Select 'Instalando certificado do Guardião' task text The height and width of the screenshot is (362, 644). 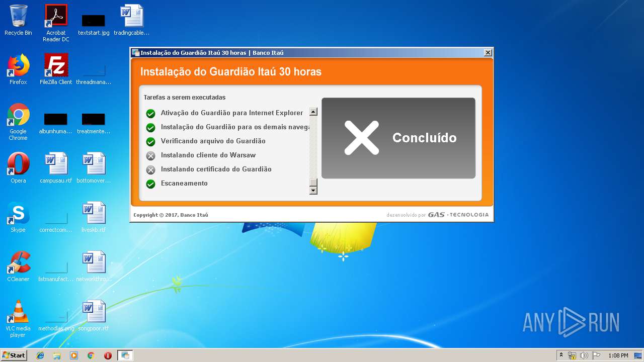[x=216, y=169]
